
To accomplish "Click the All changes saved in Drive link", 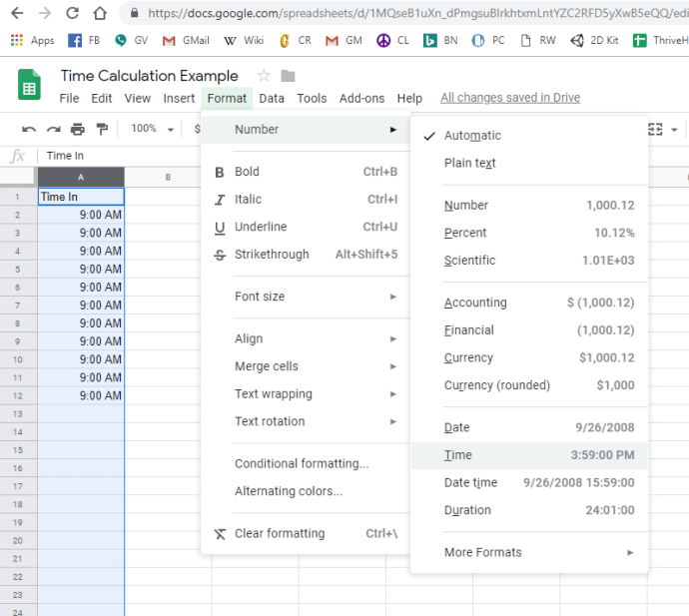I will tap(509, 98).
